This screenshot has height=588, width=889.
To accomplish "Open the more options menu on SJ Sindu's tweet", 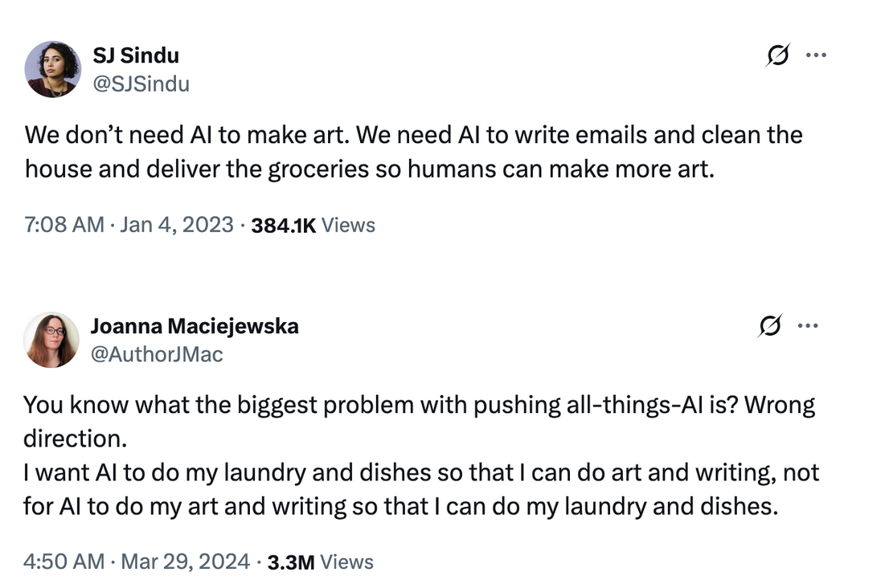I will 816,56.
